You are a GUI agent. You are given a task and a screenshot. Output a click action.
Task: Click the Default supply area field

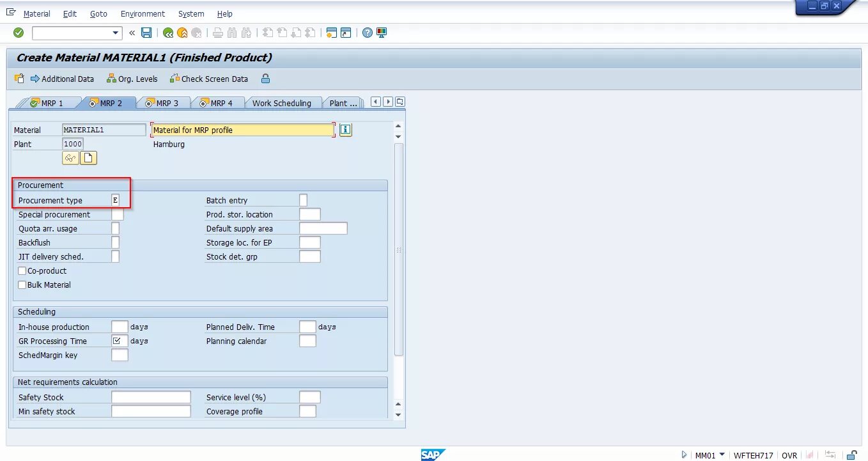point(323,228)
